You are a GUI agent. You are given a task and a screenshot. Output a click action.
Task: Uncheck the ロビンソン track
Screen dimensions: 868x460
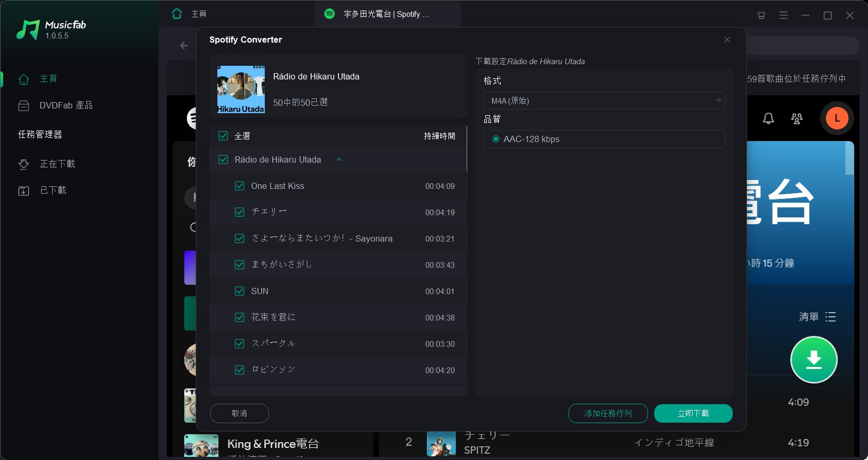click(240, 370)
